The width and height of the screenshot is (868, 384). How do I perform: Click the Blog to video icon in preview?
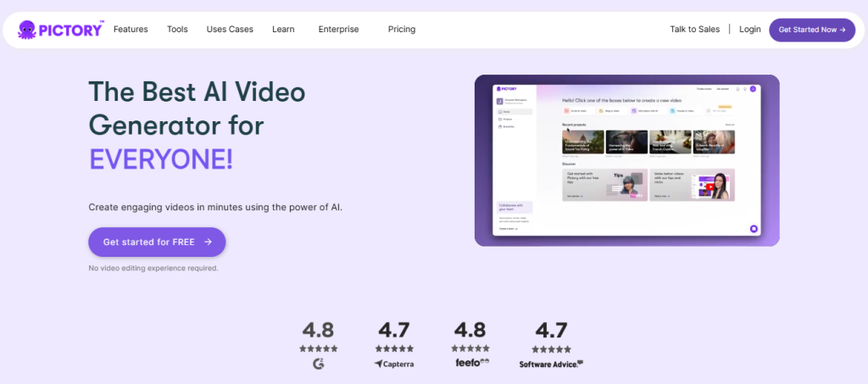click(601, 111)
